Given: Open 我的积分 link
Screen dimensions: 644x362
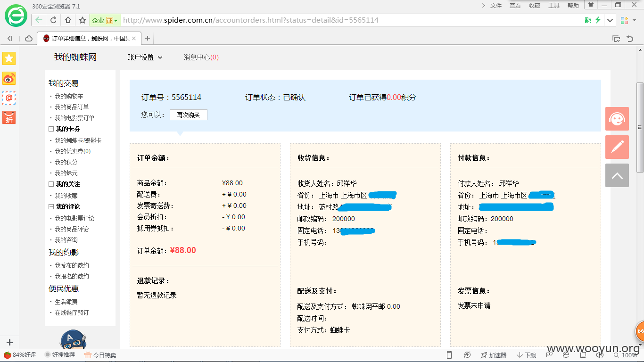Looking at the screenshot, I should click(66, 162).
